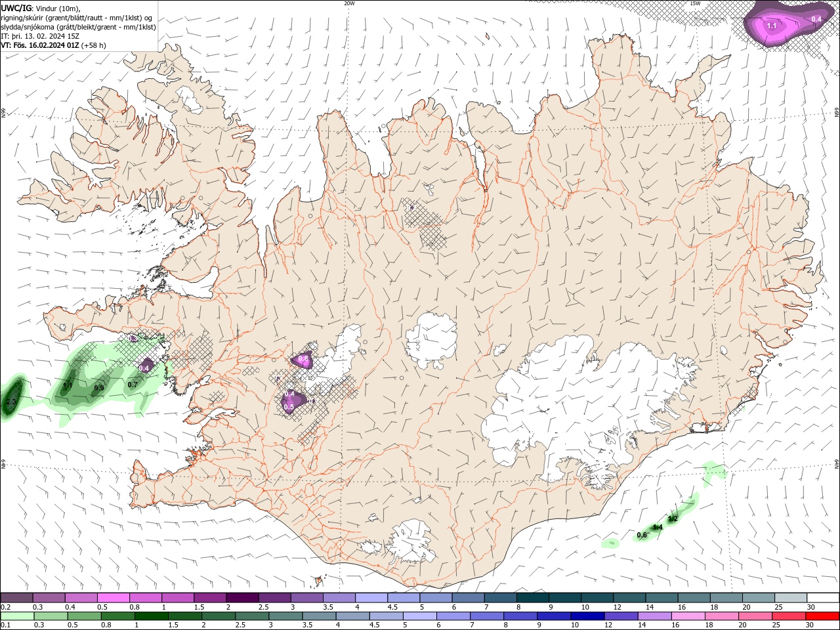Screen dimensions: 840x630
Task: Click the '30' label on the upper legend
Action: click(x=810, y=607)
